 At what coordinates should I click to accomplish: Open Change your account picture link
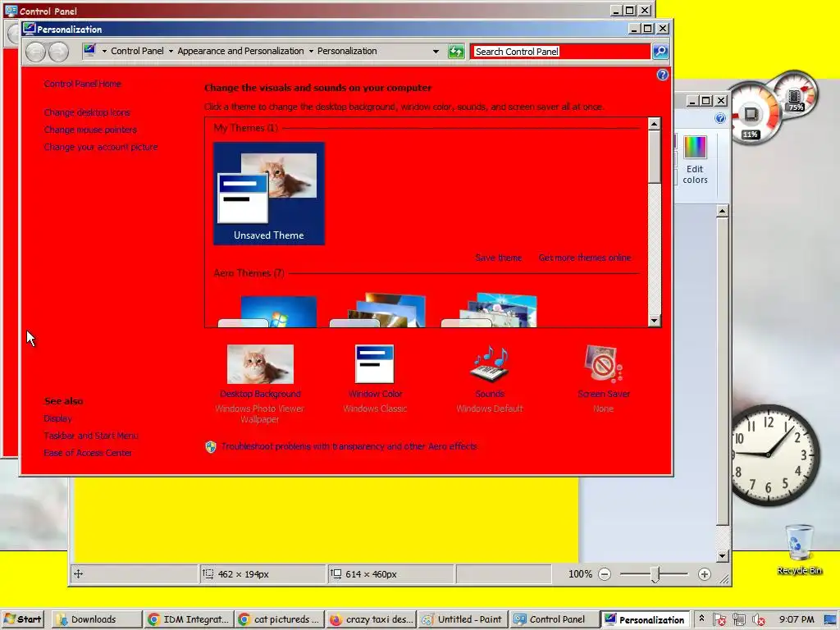101,147
